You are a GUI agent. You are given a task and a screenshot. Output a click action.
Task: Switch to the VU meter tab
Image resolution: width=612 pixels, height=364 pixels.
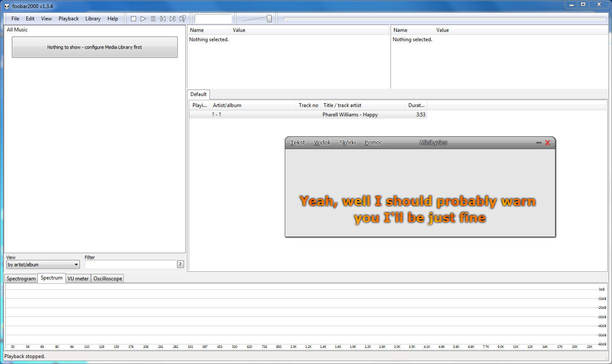coord(78,279)
